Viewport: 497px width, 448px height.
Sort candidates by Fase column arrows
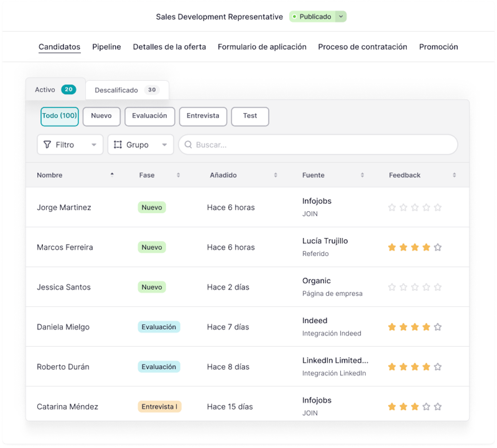178,175
